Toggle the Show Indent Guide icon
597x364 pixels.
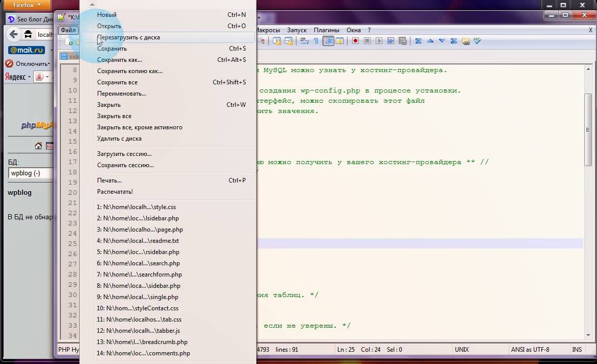click(x=328, y=41)
